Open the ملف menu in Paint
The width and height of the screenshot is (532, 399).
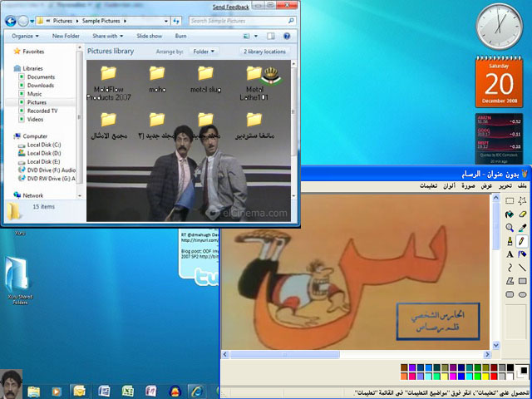click(x=522, y=186)
